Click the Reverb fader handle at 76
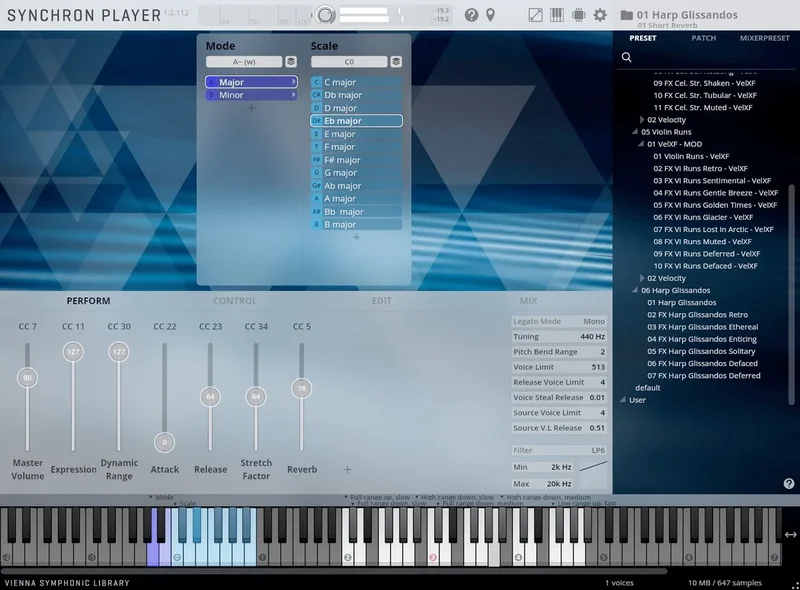The width and height of the screenshot is (800, 590). [x=302, y=388]
